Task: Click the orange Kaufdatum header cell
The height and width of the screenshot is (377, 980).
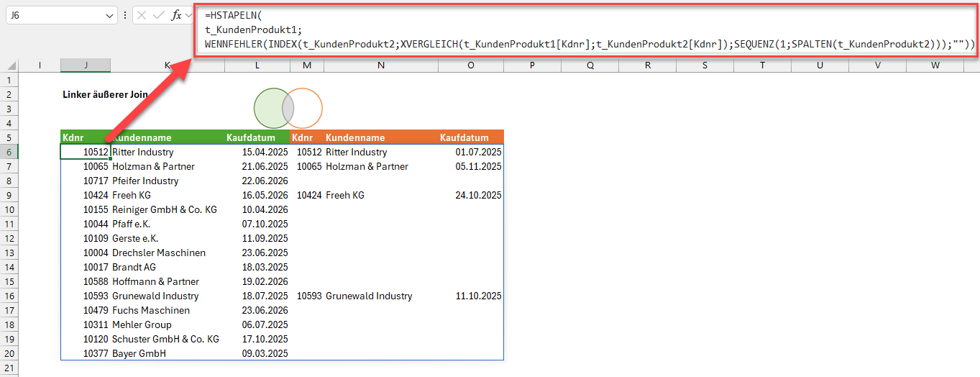Action: [x=471, y=137]
